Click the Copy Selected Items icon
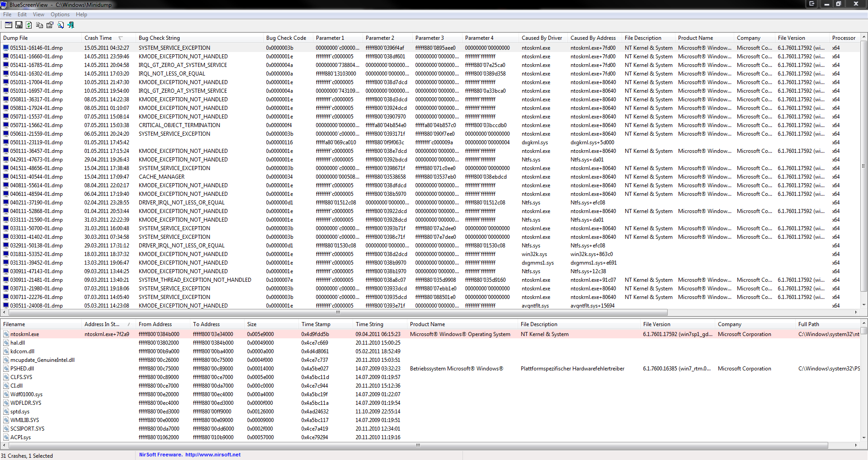 click(x=39, y=25)
